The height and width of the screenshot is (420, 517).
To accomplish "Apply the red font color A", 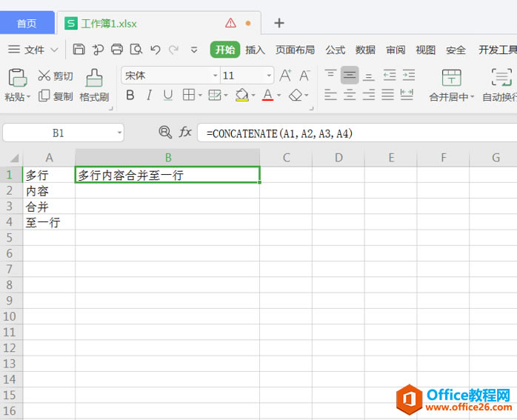I will tap(267, 95).
